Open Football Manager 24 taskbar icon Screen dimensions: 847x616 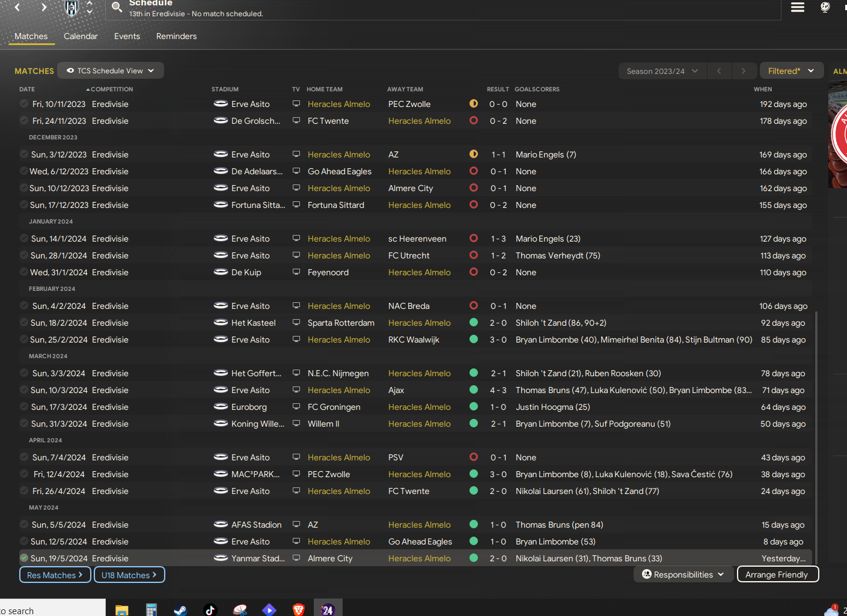328,610
